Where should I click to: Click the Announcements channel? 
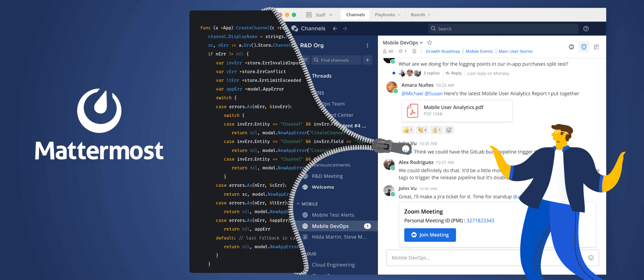click(331, 165)
